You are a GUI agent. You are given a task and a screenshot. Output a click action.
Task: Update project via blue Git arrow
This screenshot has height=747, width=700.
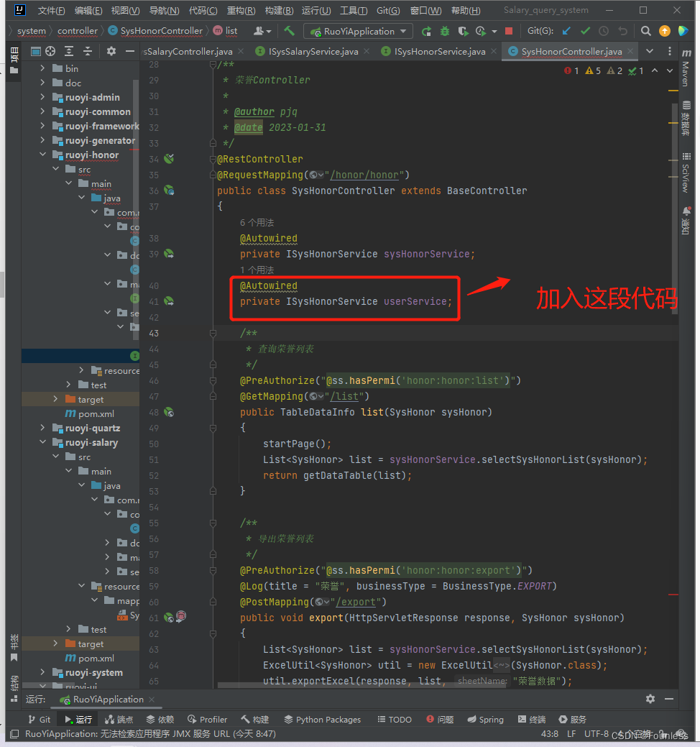click(566, 31)
